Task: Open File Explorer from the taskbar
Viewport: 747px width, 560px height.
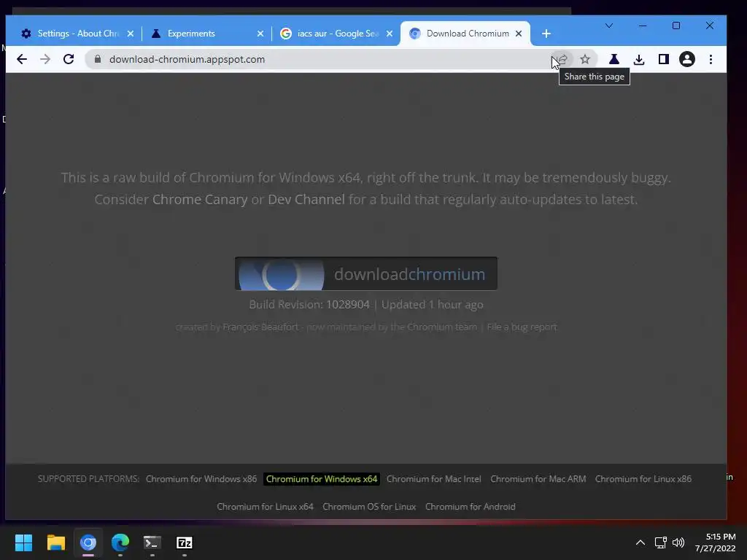Action: coord(55,542)
